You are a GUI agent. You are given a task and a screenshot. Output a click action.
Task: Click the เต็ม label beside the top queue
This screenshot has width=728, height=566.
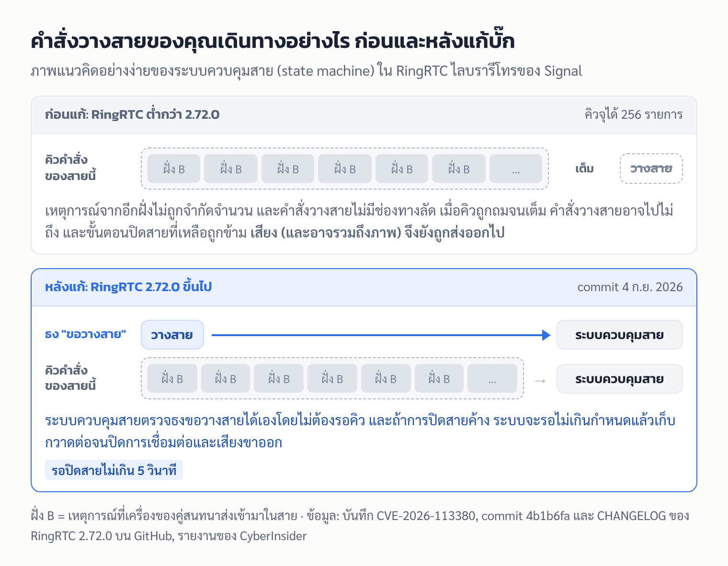click(584, 169)
